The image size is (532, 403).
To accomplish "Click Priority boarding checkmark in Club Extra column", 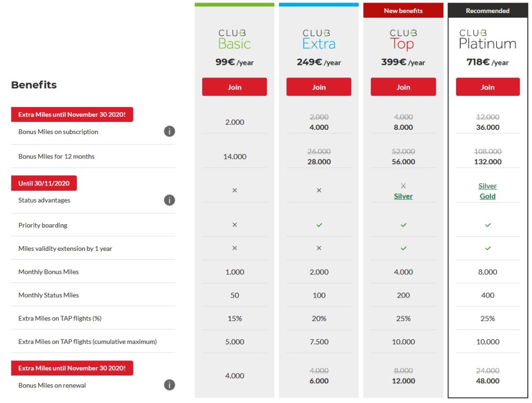I will pos(319,225).
